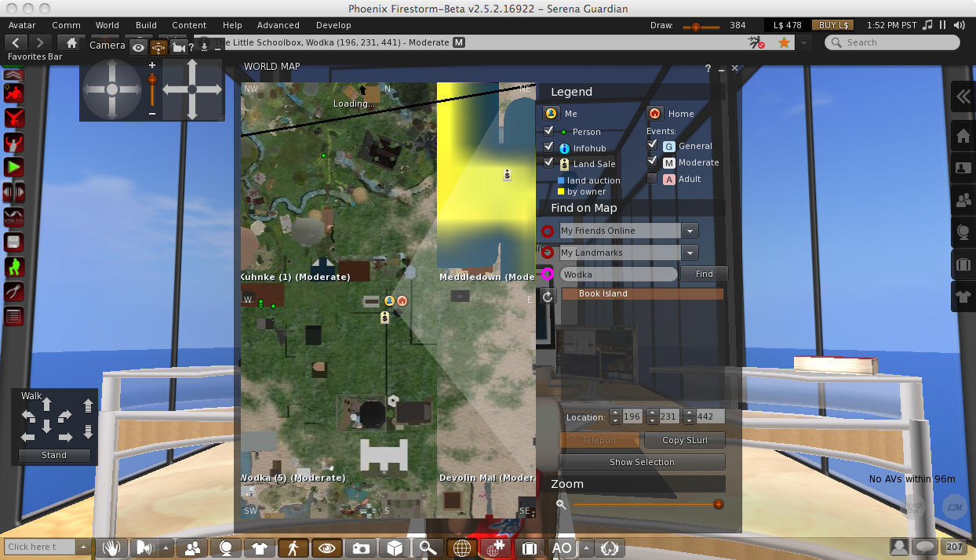Expand the My Friends Online dropdown
The width and height of the screenshot is (976, 560).
[690, 231]
